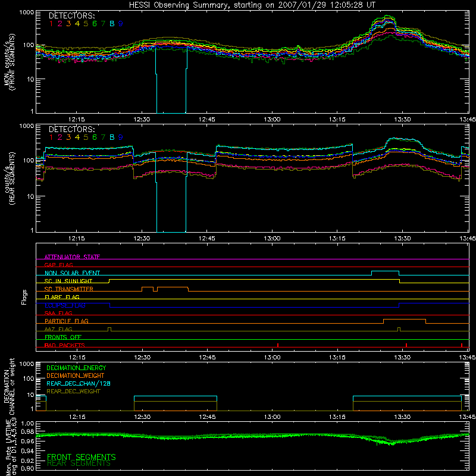
Task: Click the ATTENUATOR STATE flag label
Action: tap(72, 257)
